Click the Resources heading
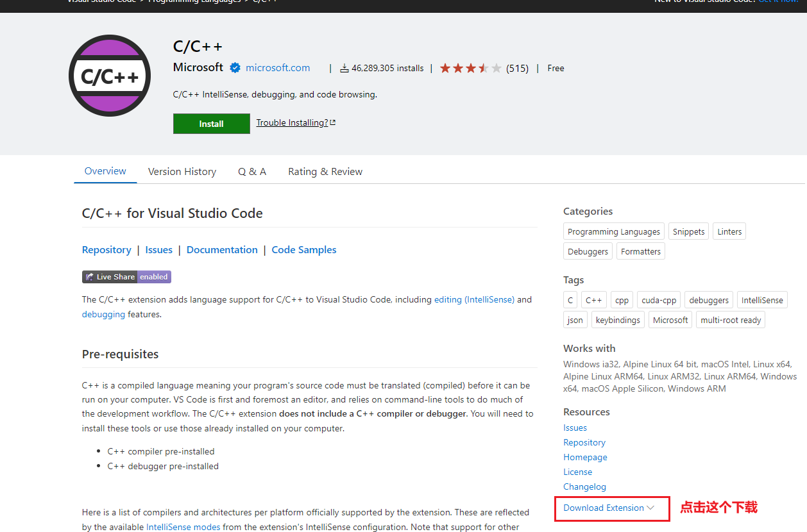The image size is (807, 532). click(586, 411)
